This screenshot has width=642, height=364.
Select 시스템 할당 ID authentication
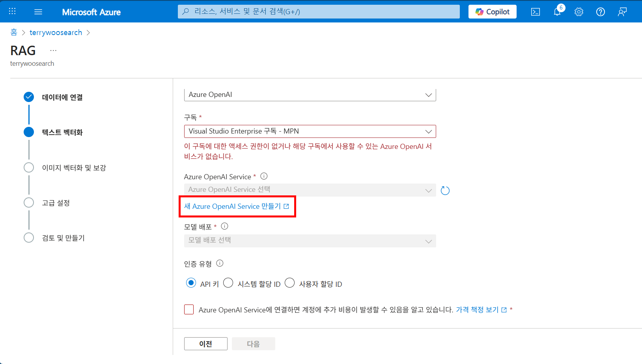point(228,283)
